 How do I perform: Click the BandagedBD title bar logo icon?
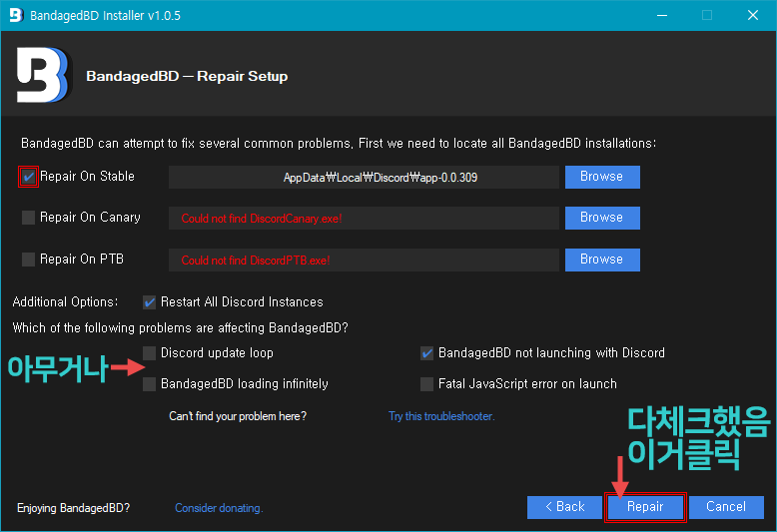coord(16,15)
